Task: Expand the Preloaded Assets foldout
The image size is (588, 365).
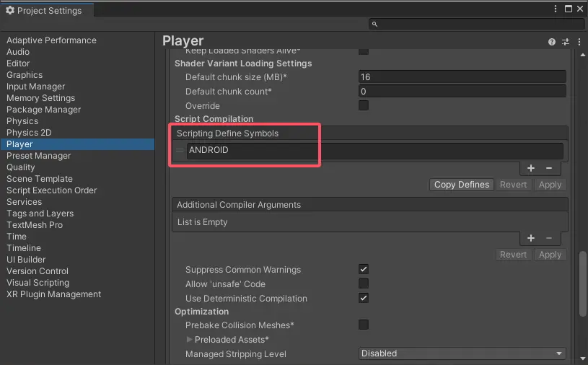Action: pyautogui.click(x=189, y=339)
